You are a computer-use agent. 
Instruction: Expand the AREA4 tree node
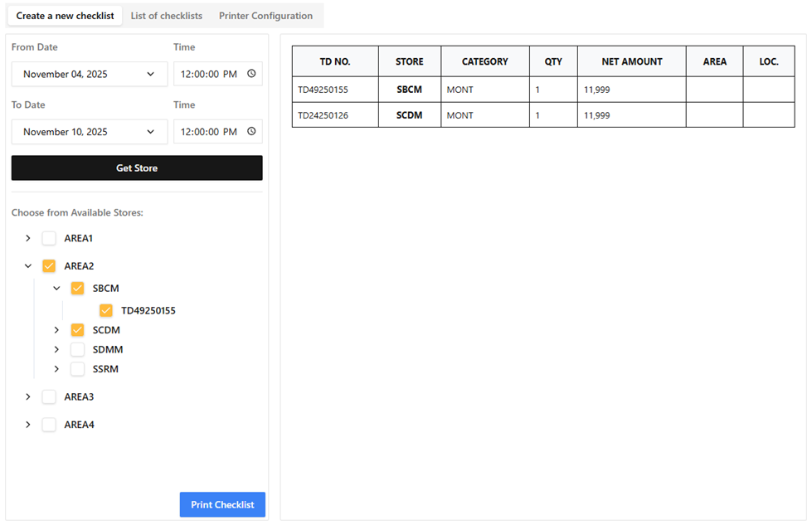point(28,425)
